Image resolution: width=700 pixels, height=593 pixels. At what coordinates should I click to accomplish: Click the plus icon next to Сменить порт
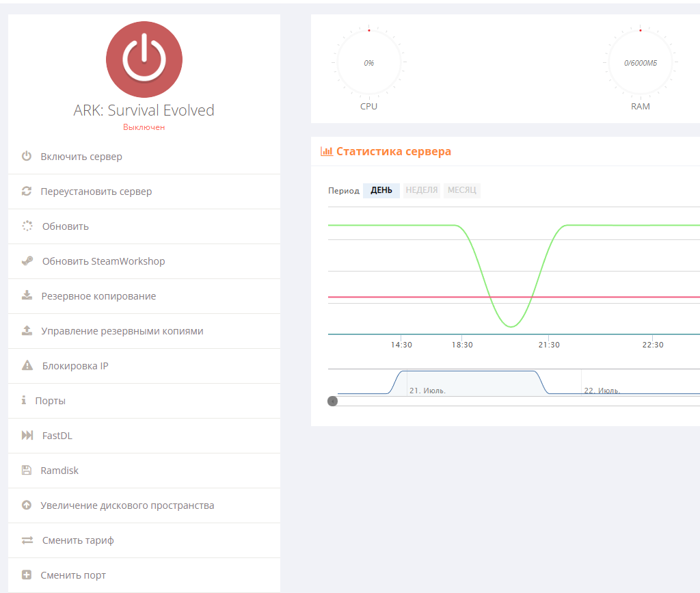(27, 575)
